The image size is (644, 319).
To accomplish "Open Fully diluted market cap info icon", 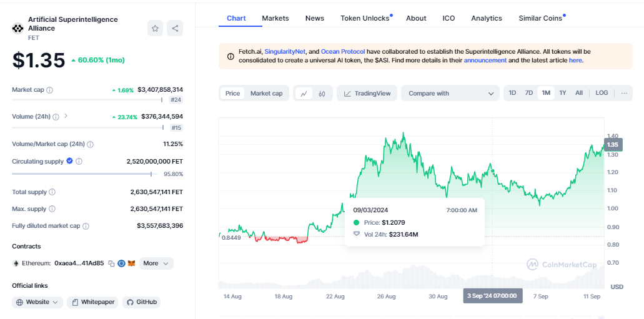I will 86,226.
